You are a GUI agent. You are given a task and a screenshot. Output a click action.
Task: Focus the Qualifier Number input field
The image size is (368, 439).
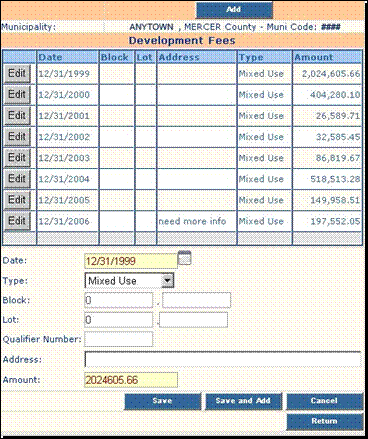[x=119, y=339]
